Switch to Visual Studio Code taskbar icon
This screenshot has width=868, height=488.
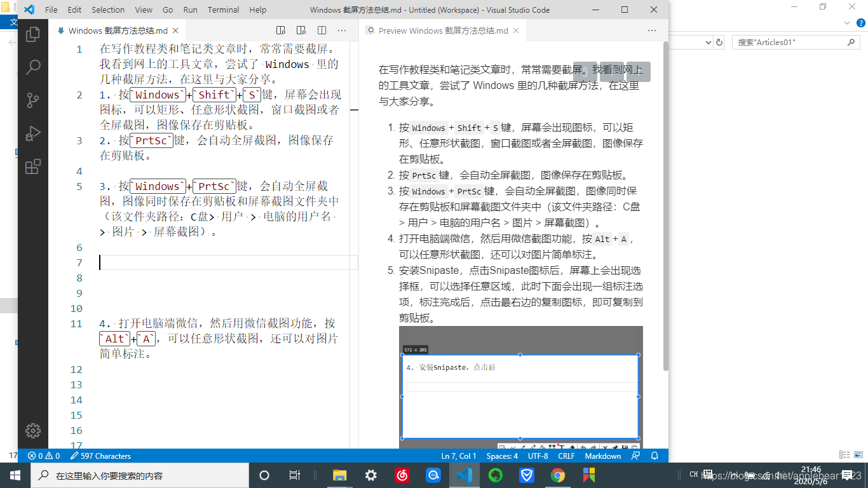465,475
